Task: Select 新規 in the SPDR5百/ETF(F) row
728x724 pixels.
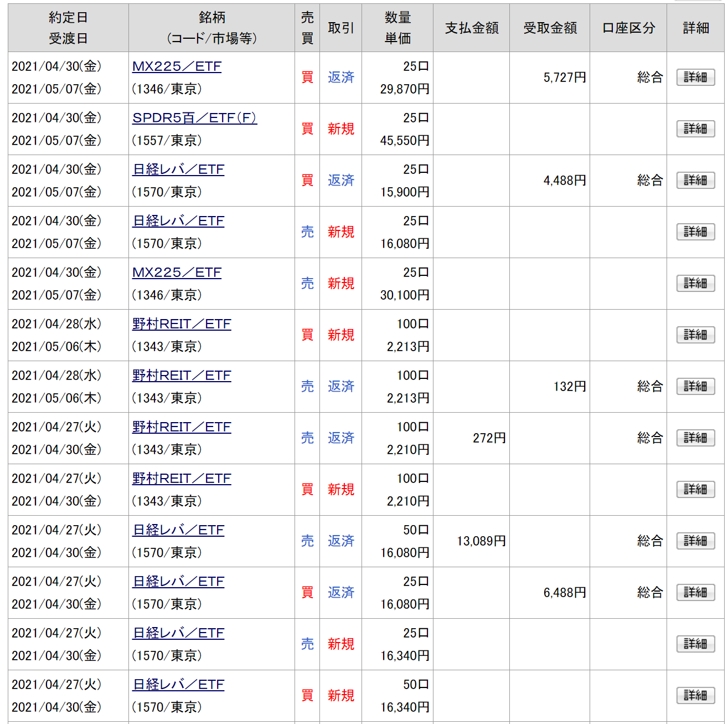Action: tap(341, 129)
